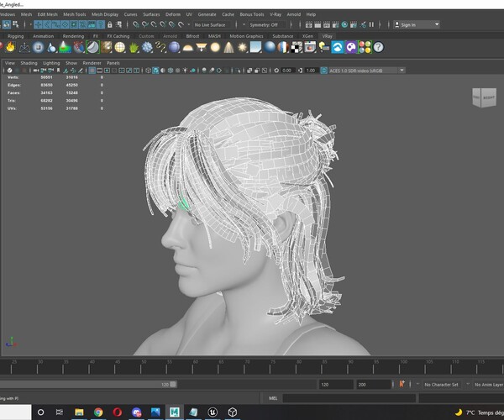The image size is (504, 420).
Task: Toggle the snap to curves magnet icon
Action: (145, 24)
